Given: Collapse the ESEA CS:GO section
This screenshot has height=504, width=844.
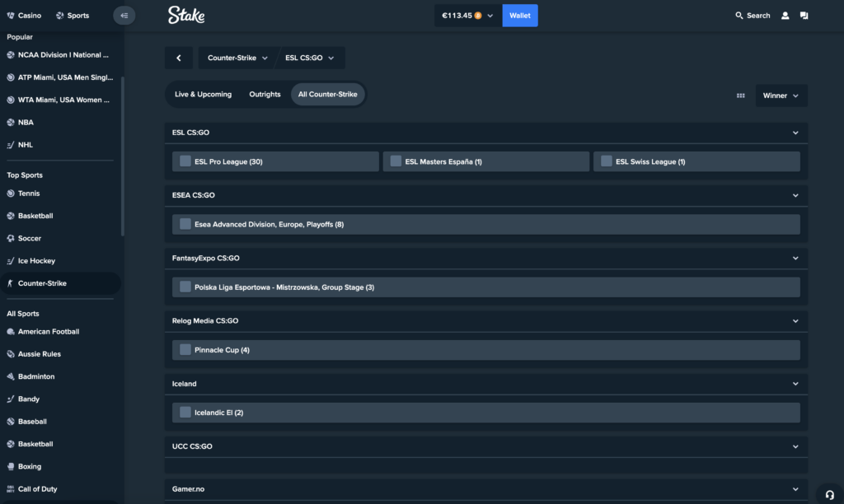Looking at the screenshot, I should point(795,195).
